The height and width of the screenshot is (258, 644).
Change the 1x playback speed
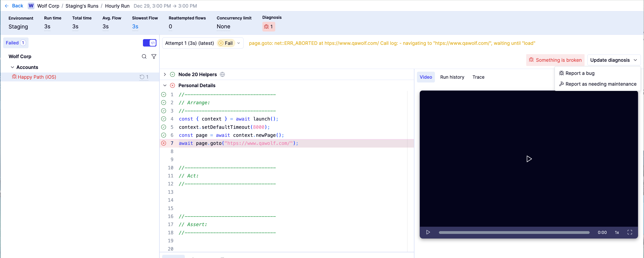pos(617,232)
